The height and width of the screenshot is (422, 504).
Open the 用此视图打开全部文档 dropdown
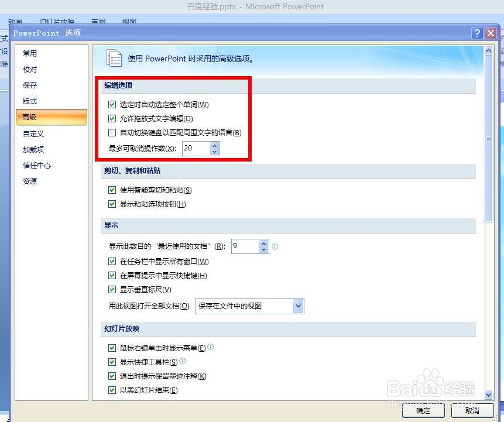coord(298,306)
